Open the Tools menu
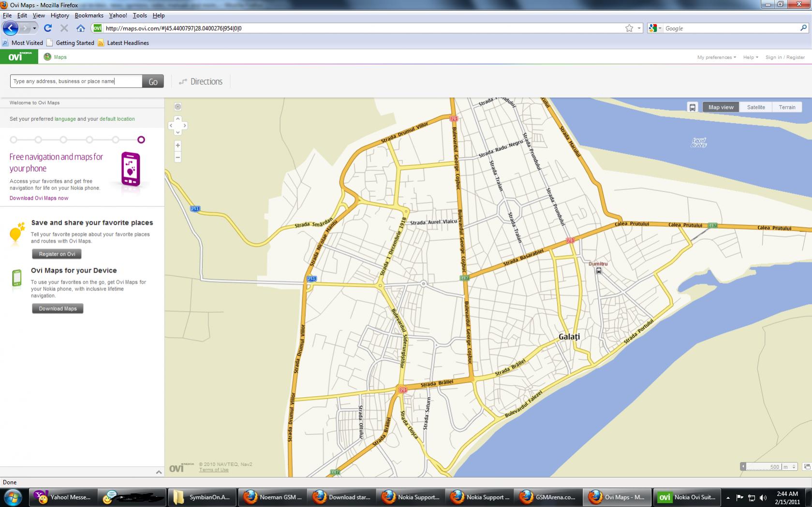Screen dimensions: 812x507 (140, 15)
